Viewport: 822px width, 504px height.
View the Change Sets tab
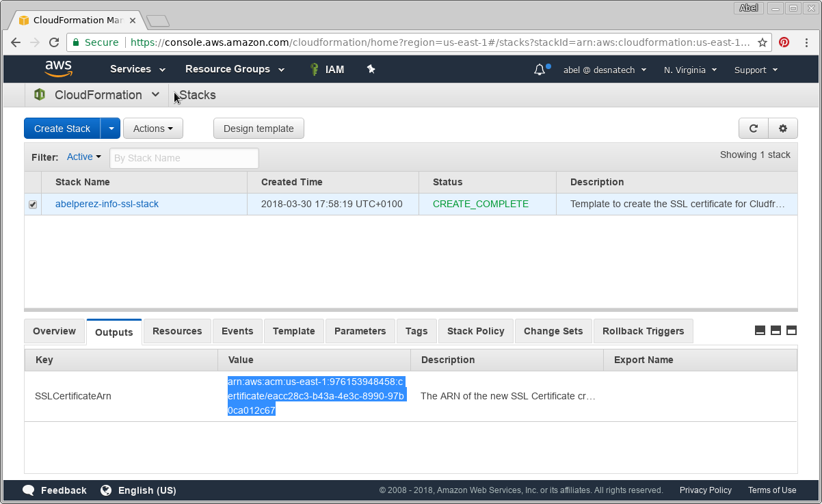[x=553, y=331]
